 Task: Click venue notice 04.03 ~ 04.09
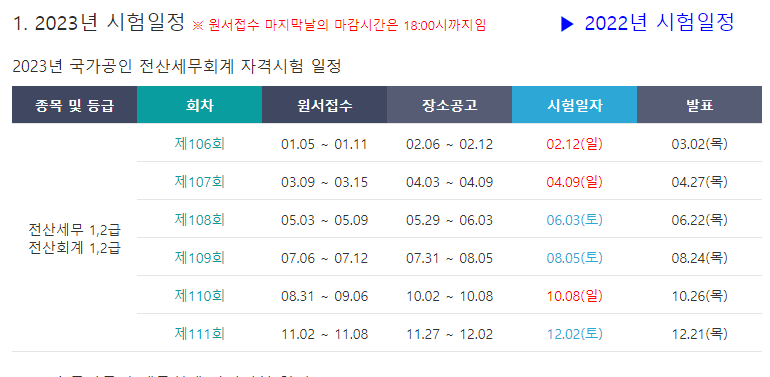[449, 183]
